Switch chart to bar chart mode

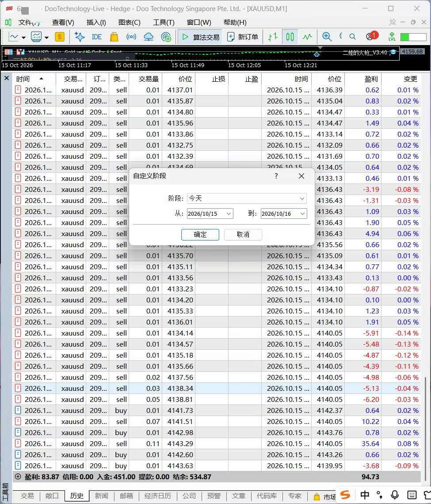coord(273,37)
